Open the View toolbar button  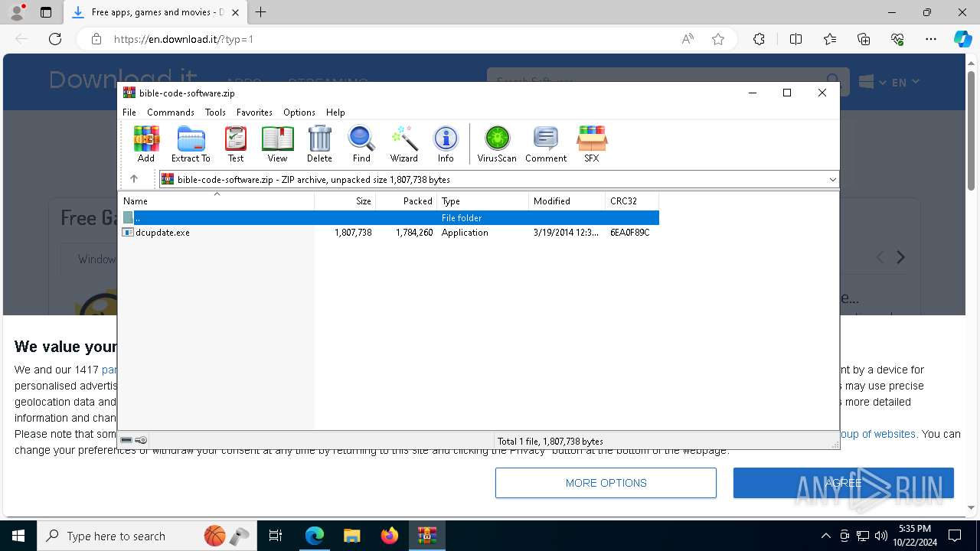tap(277, 144)
